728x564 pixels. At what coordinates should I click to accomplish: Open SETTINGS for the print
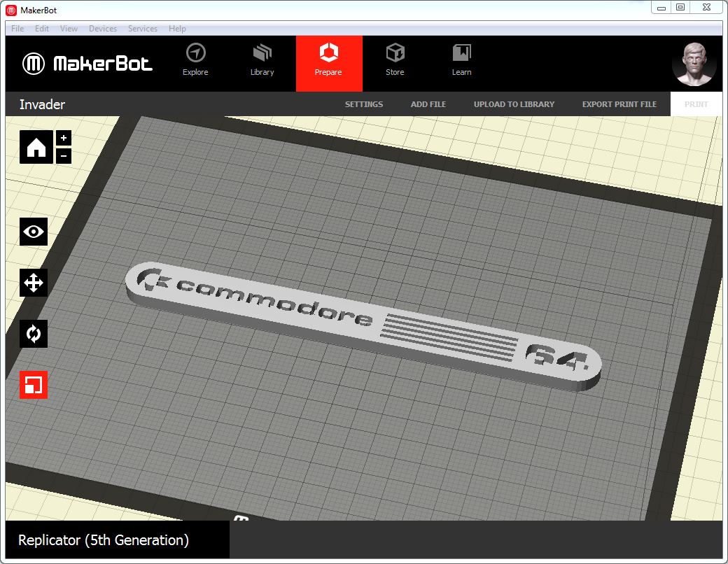(x=364, y=104)
